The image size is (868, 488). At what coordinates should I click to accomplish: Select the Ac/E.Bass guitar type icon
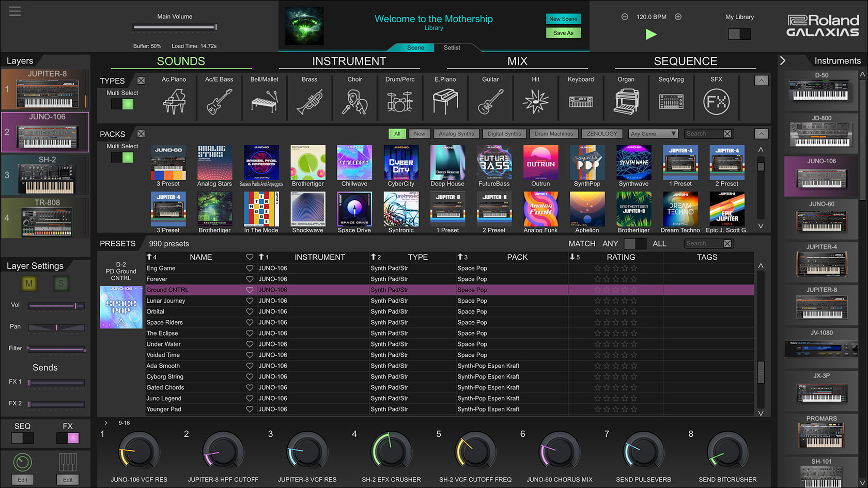(x=219, y=101)
